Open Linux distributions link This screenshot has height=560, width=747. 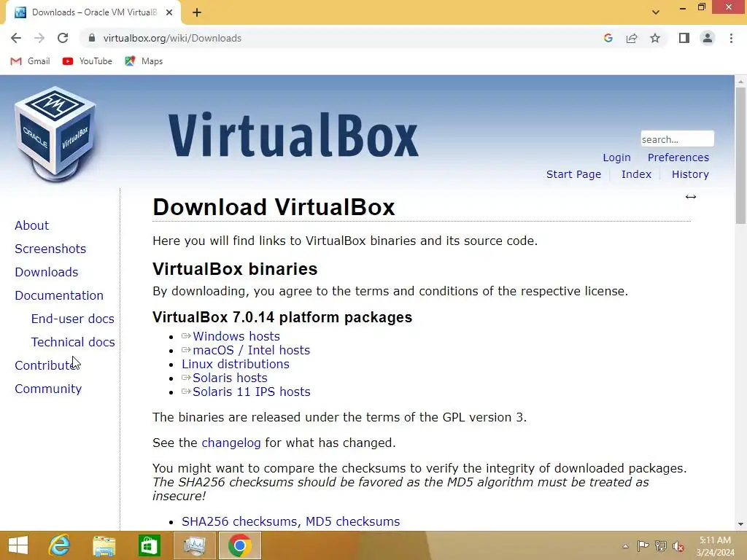coord(236,364)
